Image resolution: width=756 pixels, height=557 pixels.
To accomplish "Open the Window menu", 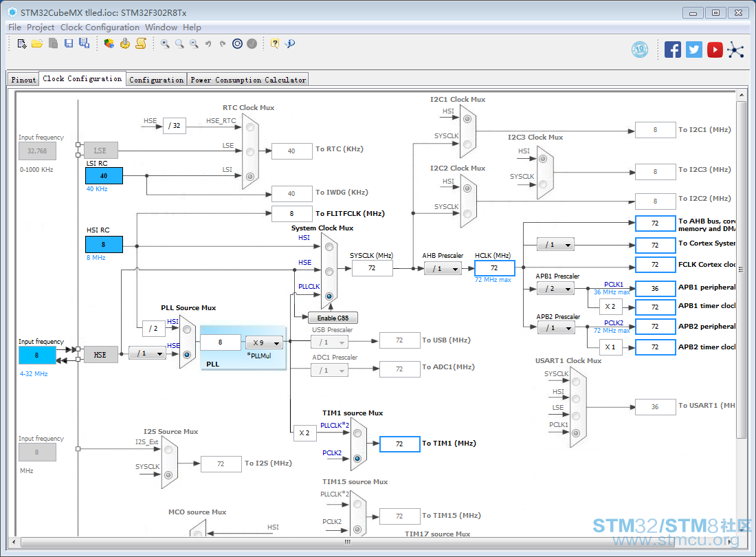I will 161,28.
